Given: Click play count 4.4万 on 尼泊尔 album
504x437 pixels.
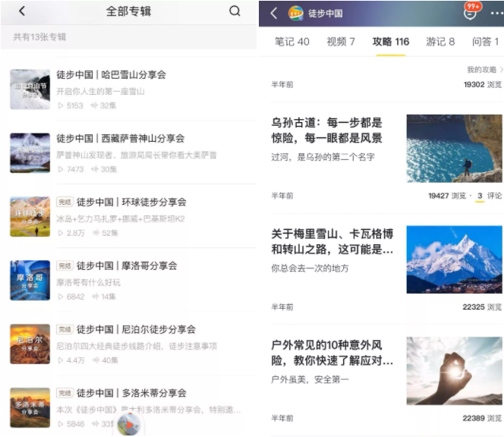Looking at the screenshot, I should click(x=71, y=360).
